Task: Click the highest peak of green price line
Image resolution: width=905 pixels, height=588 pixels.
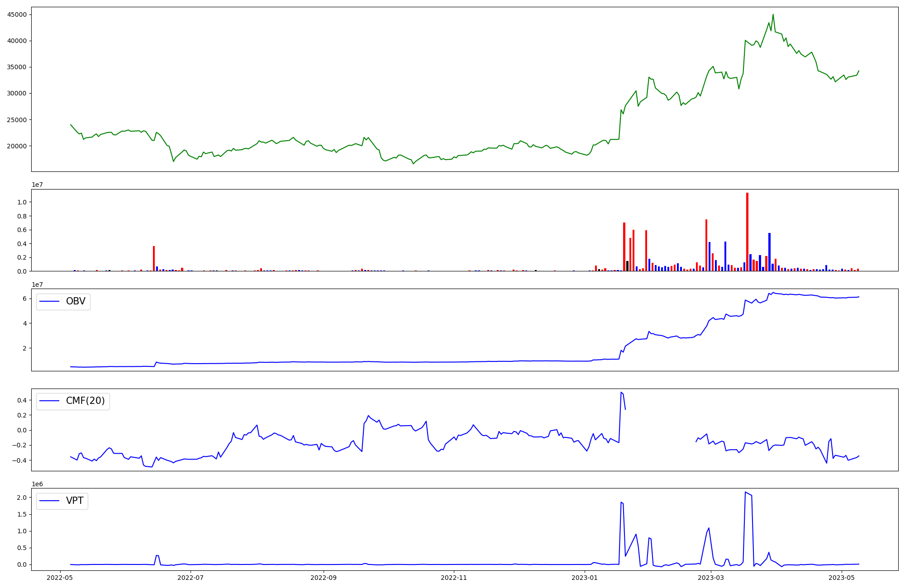Action: (x=773, y=15)
